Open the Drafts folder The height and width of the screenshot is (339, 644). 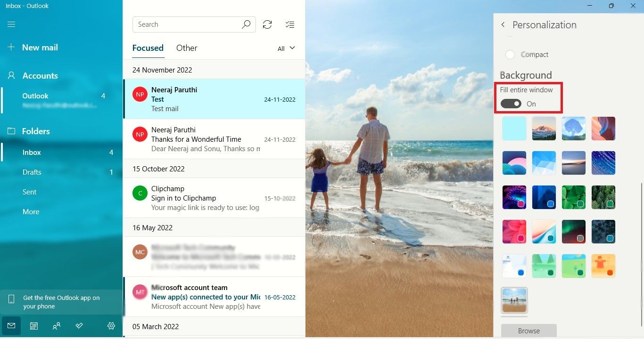(61, 172)
